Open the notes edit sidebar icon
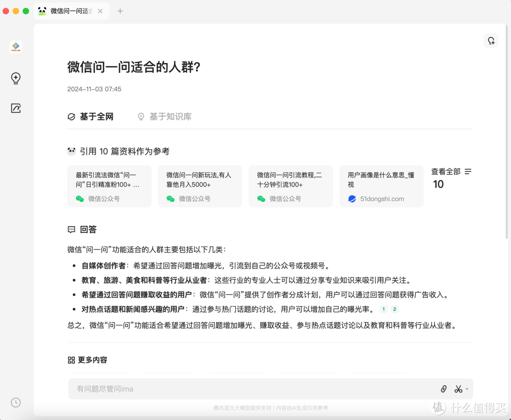 [x=16, y=108]
